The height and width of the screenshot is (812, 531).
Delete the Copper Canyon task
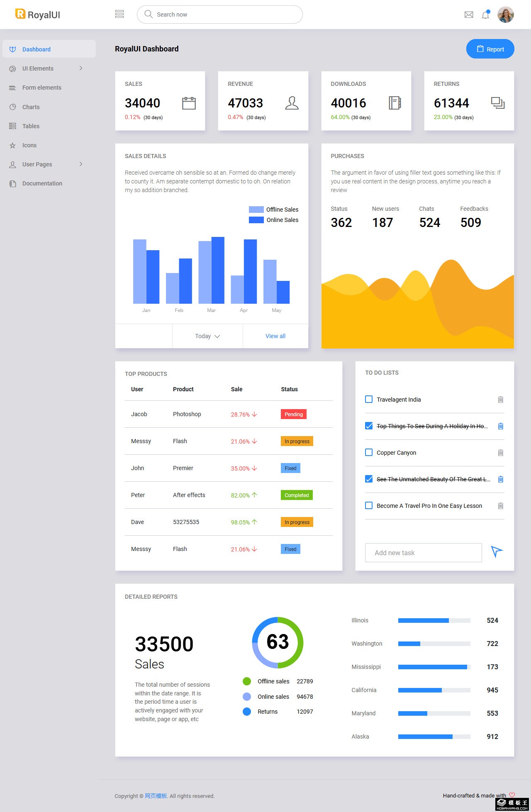point(500,453)
